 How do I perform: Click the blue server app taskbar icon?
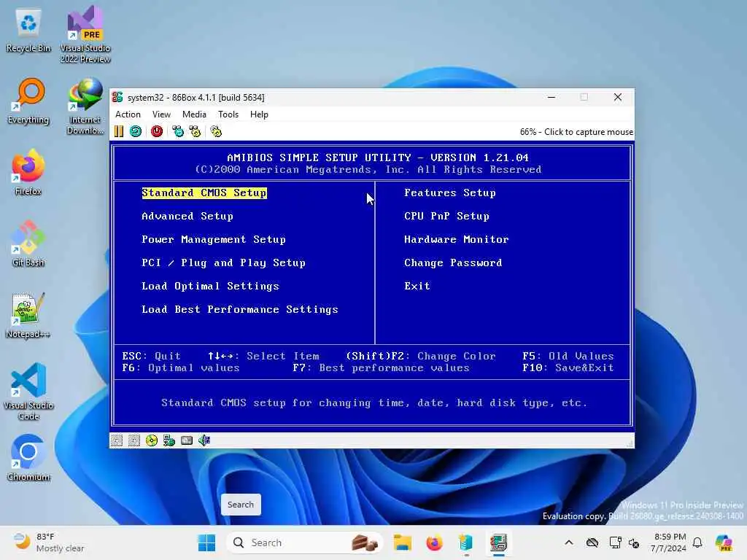pos(466,542)
